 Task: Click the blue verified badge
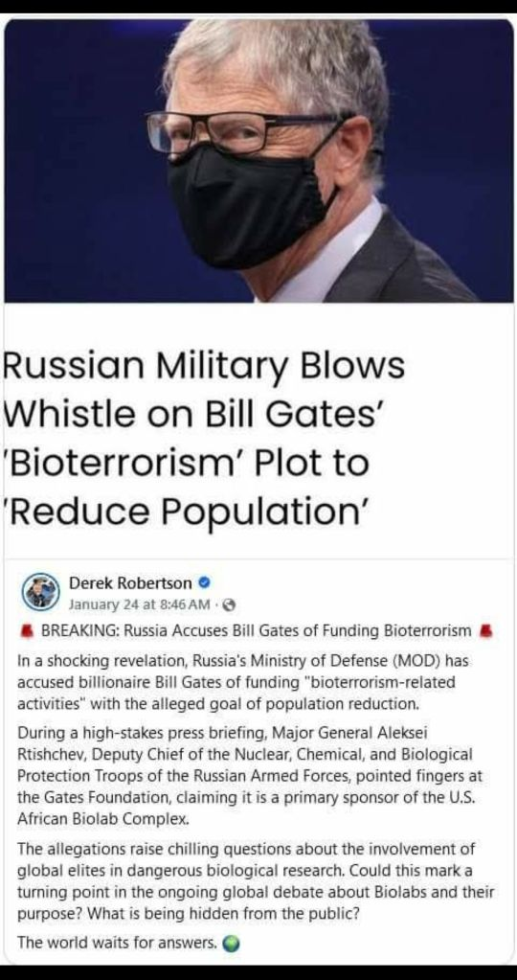pos(204,583)
